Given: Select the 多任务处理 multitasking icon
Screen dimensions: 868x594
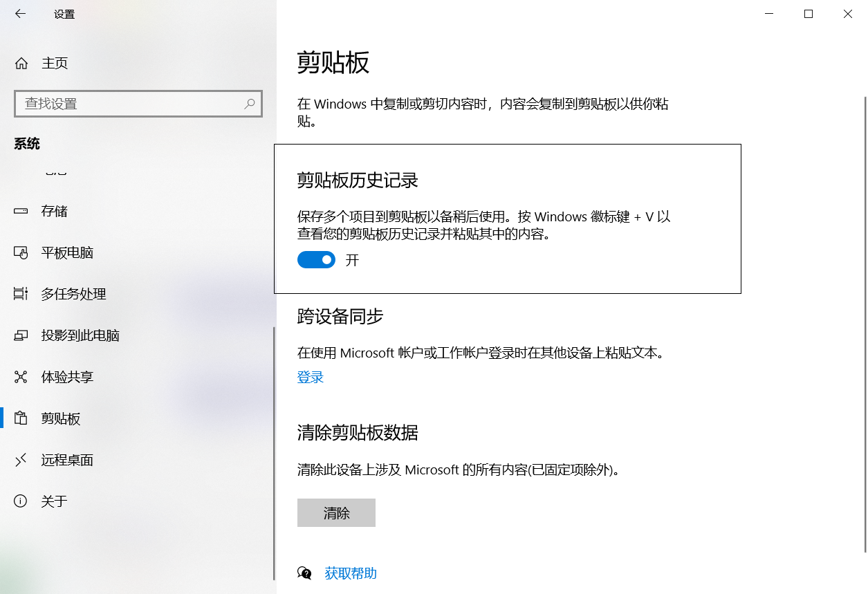Looking at the screenshot, I should tap(21, 294).
